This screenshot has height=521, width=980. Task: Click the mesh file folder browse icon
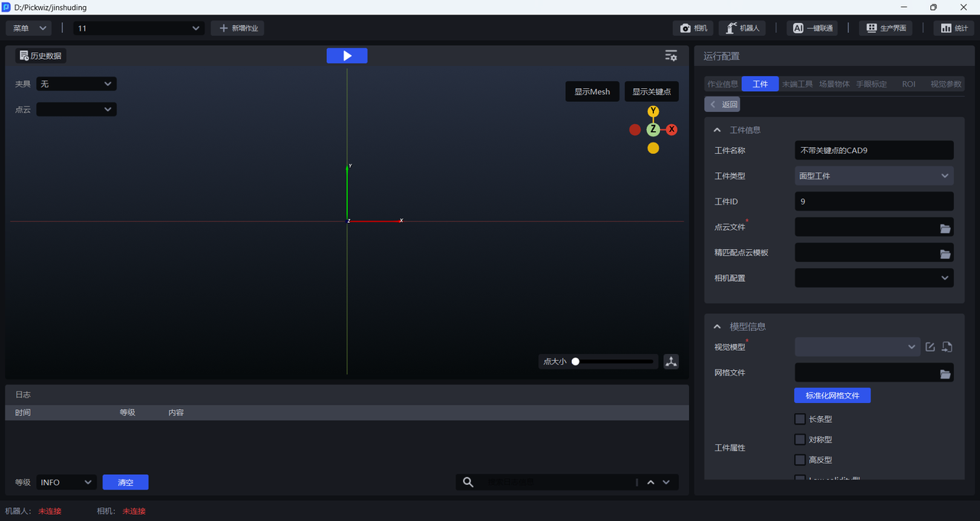(x=945, y=373)
